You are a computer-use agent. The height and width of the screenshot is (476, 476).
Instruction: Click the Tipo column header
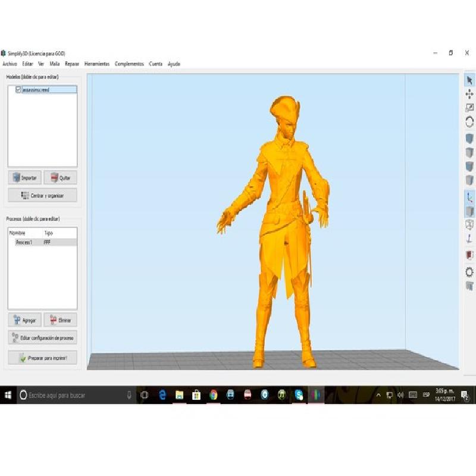click(x=49, y=233)
